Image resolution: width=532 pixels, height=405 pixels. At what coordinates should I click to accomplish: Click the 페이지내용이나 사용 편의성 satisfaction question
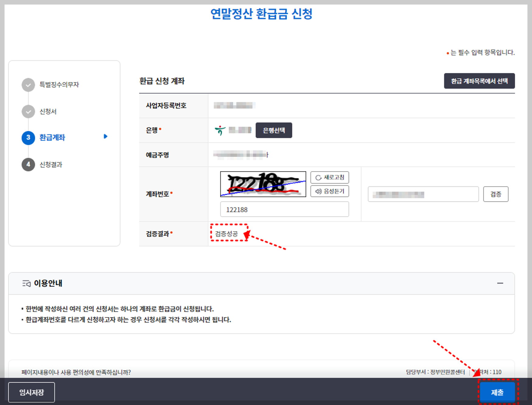coord(76,372)
